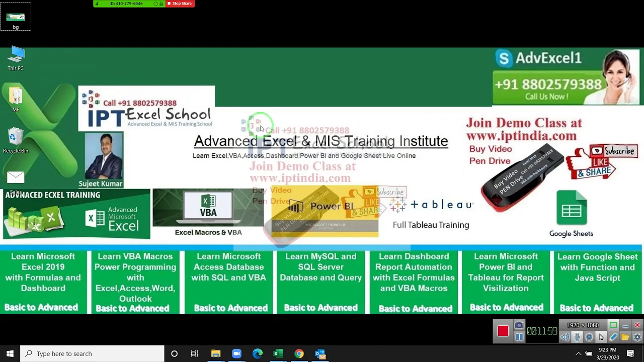Screen dimensions: 644x362
Task: Open Zoom from the taskbar
Action: coord(236,353)
